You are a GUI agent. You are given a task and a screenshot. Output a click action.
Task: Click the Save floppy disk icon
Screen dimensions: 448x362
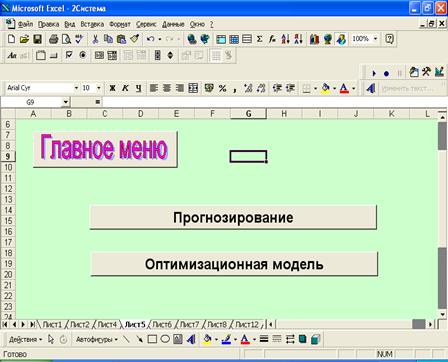tap(37, 39)
